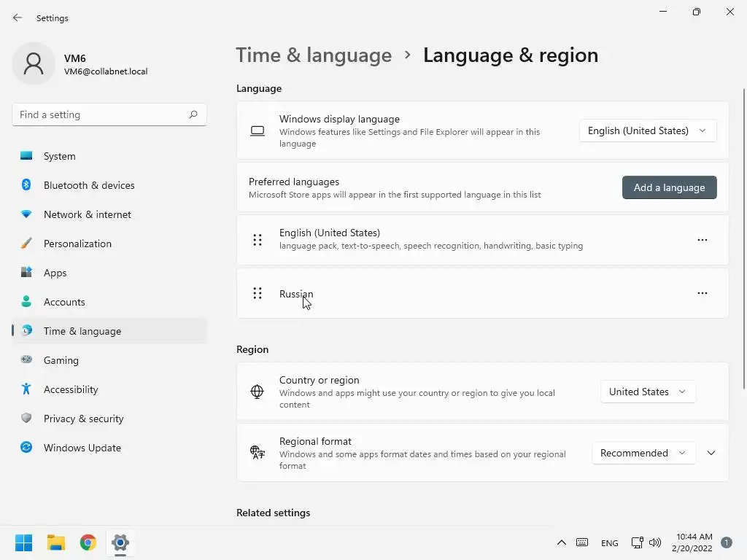747x560 pixels.
Task: Open Gaming settings category
Action: (x=109, y=360)
